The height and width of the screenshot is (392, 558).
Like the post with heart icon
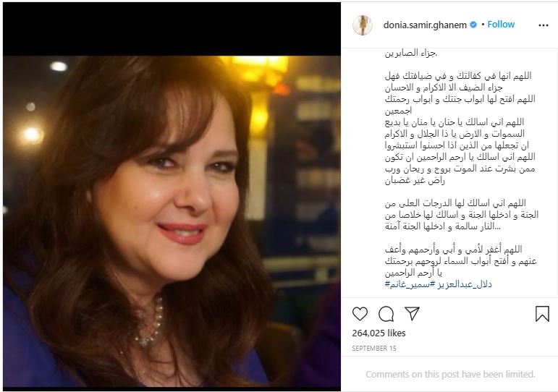tap(360, 314)
